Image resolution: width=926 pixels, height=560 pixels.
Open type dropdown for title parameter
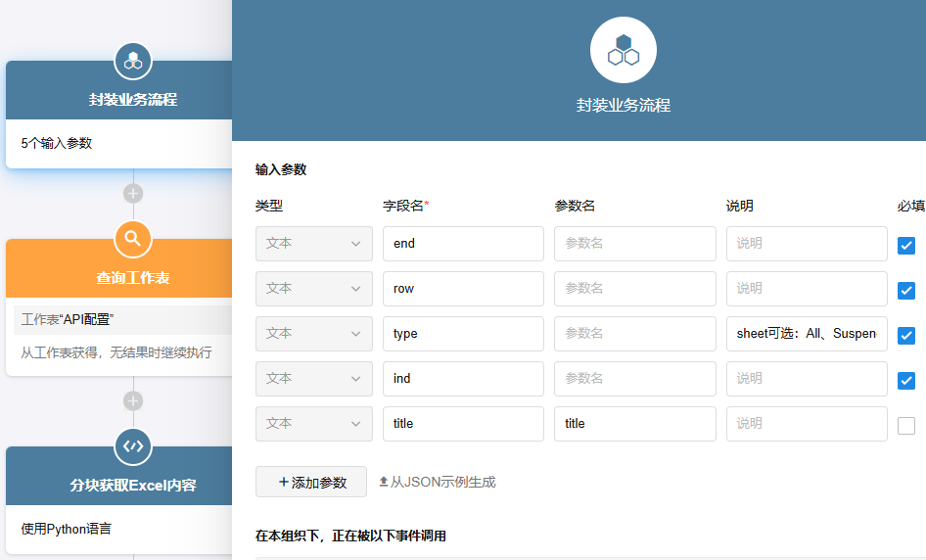pyautogui.click(x=313, y=424)
